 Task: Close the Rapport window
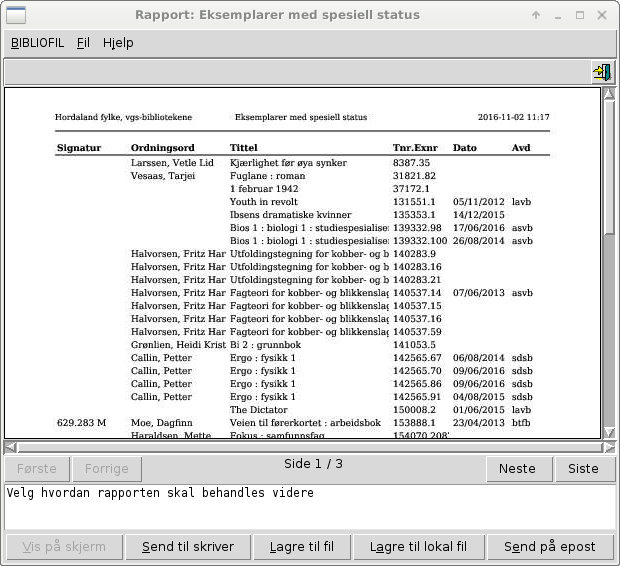602,15
